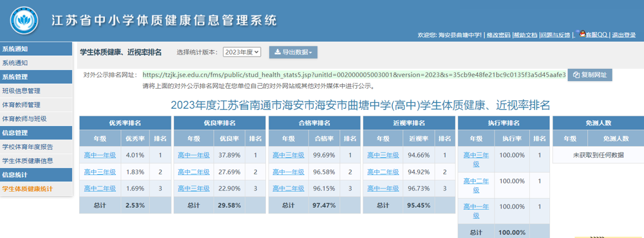This screenshot has height=238, width=644.
Task: Open 帮助文档 link in header
Action: (526, 35)
